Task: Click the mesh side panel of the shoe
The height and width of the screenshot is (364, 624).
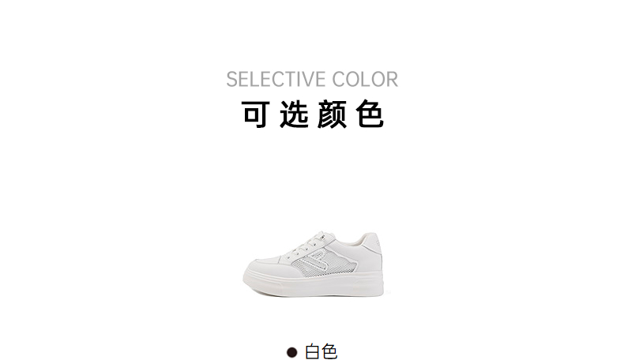Action: click(x=328, y=263)
